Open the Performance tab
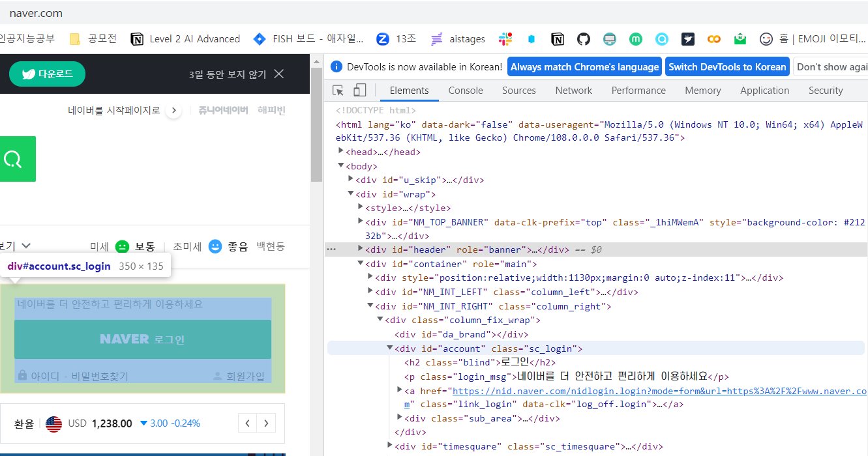Screen dimensions: 868x456 [x=638, y=91]
